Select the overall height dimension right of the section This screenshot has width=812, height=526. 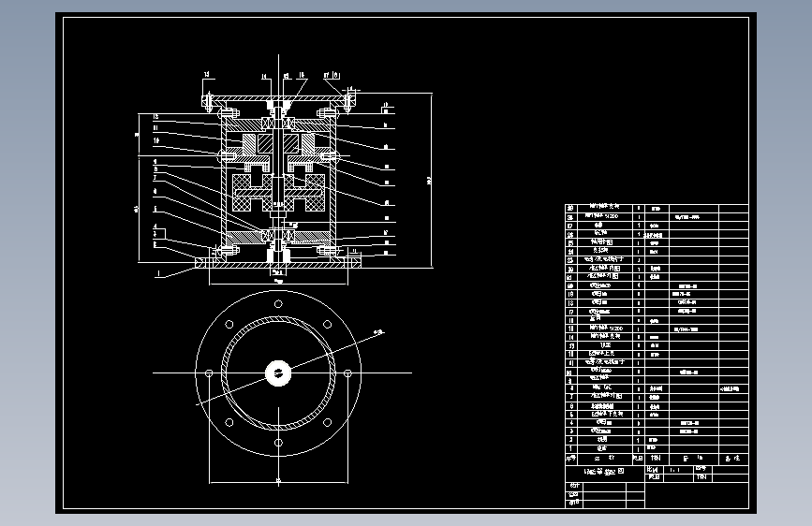[429, 181]
